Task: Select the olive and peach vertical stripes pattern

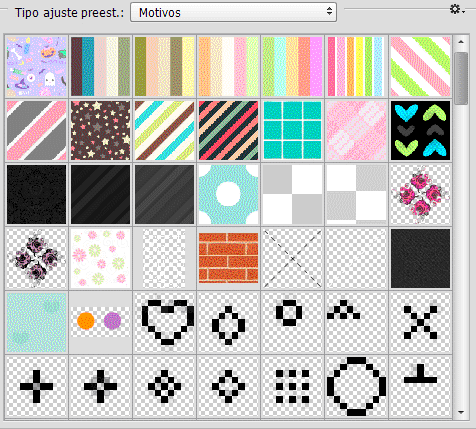Action: 164,66
